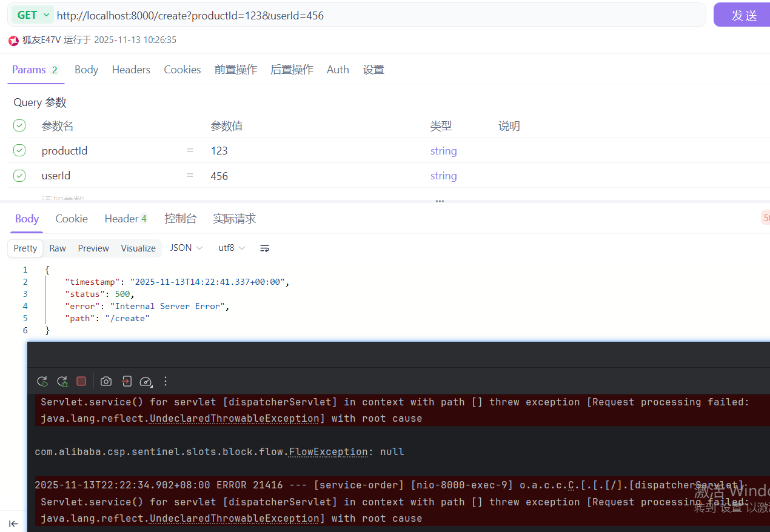Click the Query 参数 heading
This screenshot has width=770, height=532.
(40, 102)
